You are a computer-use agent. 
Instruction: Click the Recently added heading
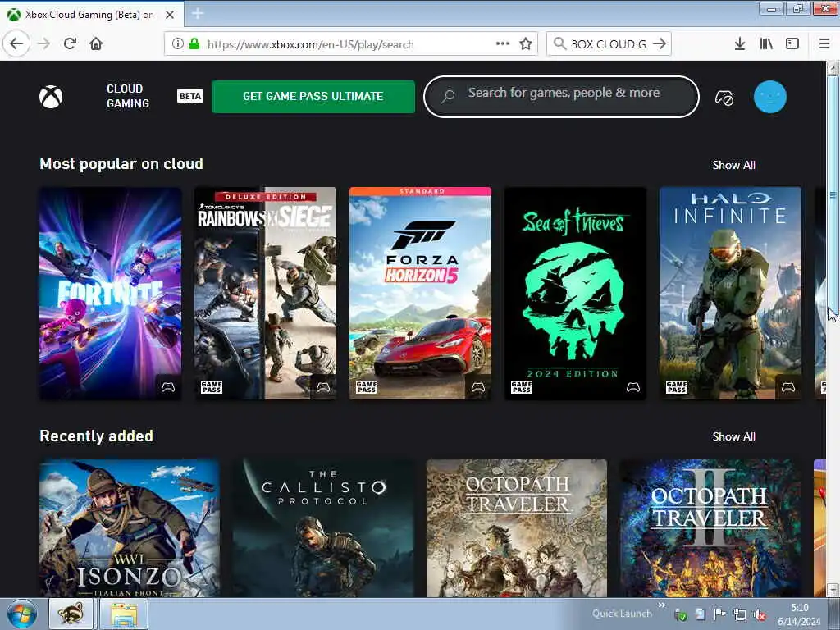(97, 436)
